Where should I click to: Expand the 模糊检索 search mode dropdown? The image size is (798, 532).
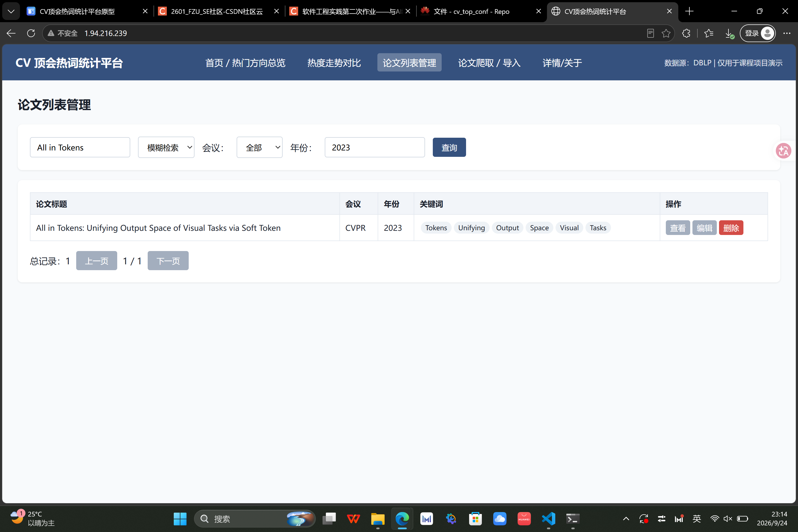coord(166,147)
